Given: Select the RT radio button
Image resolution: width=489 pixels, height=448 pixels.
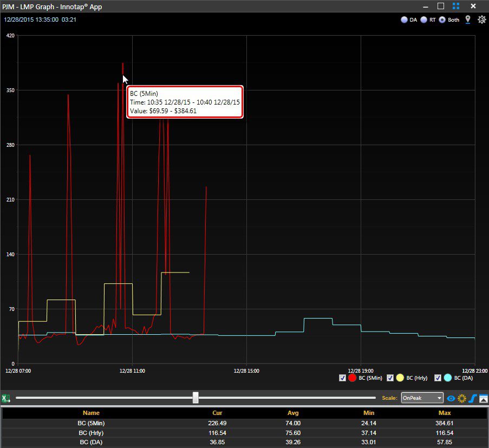Looking at the screenshot, I should 424,20.
